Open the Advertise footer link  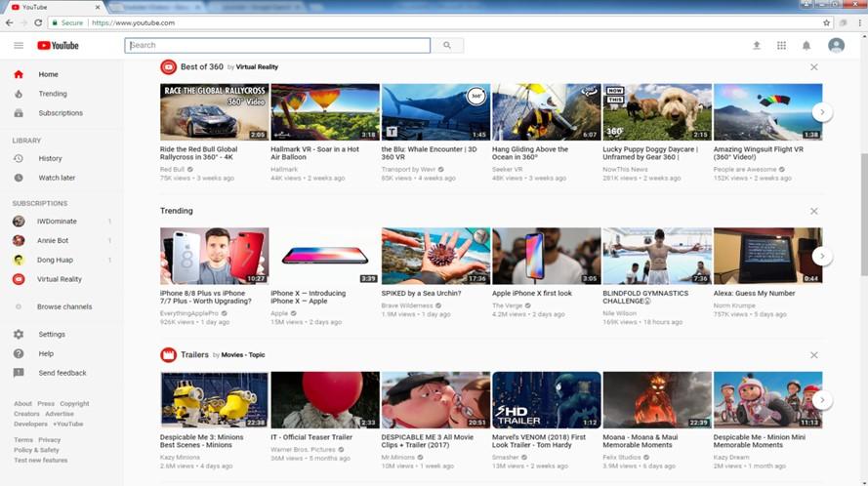[60, 414]
